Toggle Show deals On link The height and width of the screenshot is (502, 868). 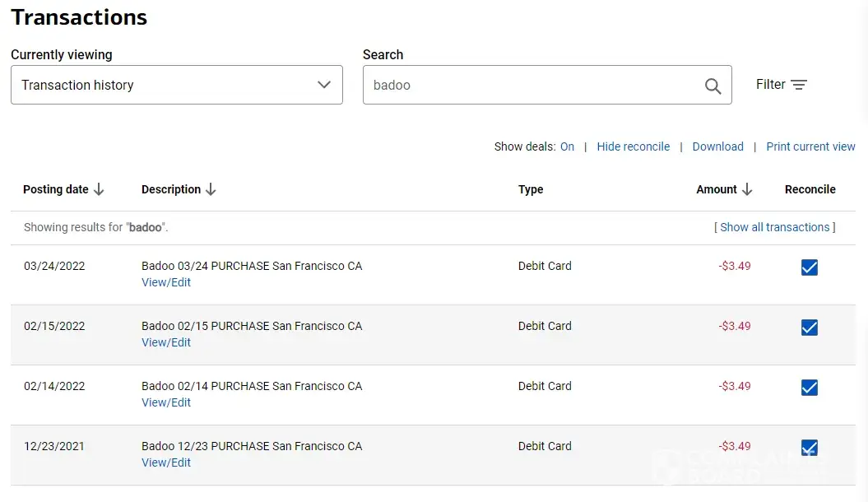567,146
